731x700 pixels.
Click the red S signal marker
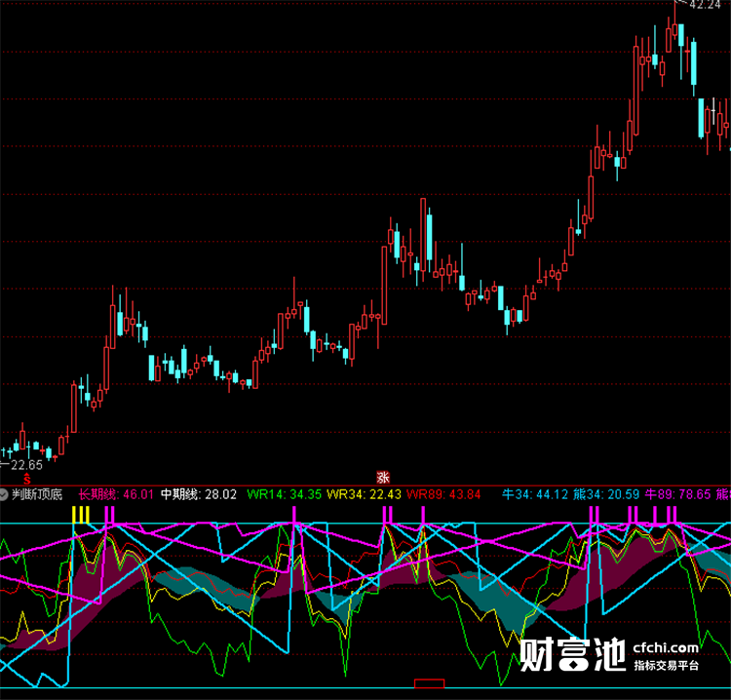27,479
